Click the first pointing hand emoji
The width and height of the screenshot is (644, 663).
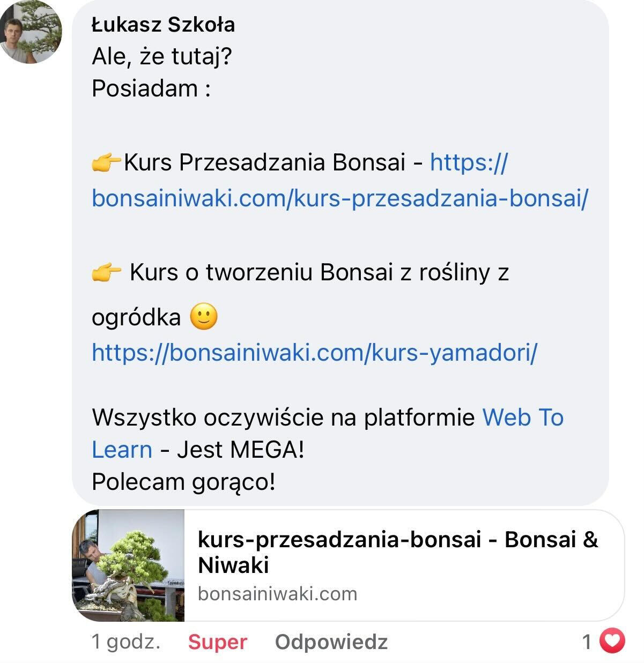pos(106,162)
